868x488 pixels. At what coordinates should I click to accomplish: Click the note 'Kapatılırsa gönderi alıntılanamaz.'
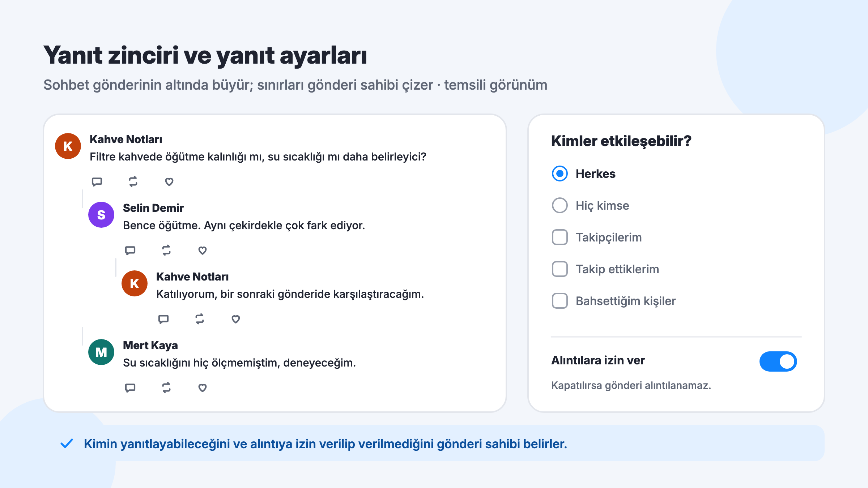631,385
